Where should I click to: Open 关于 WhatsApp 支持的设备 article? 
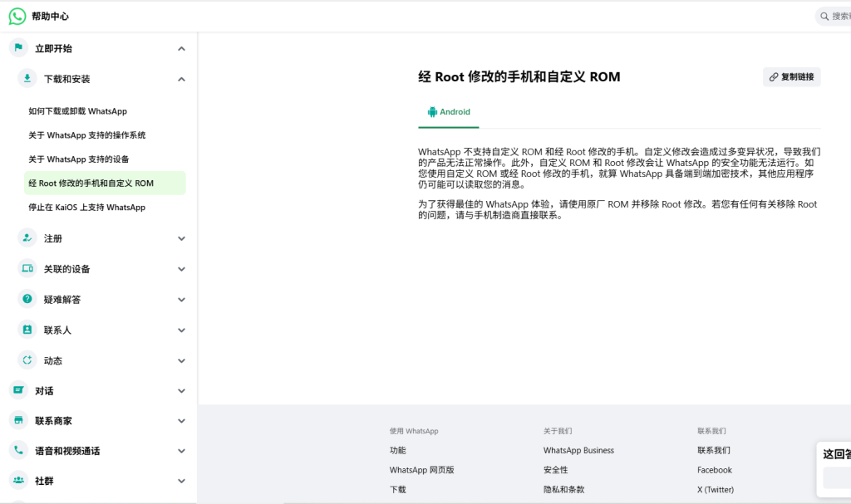click(x=79, y=159)
